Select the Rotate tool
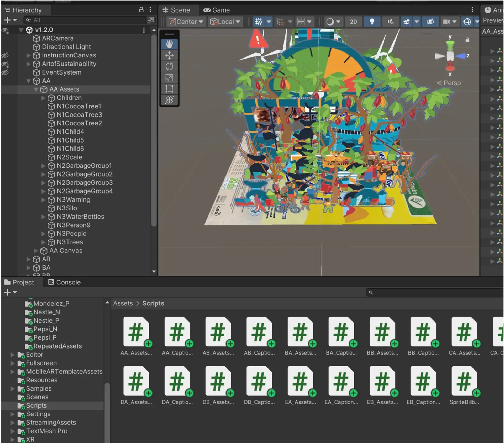Viewport: 504px width, 443px height. [169, 66]
